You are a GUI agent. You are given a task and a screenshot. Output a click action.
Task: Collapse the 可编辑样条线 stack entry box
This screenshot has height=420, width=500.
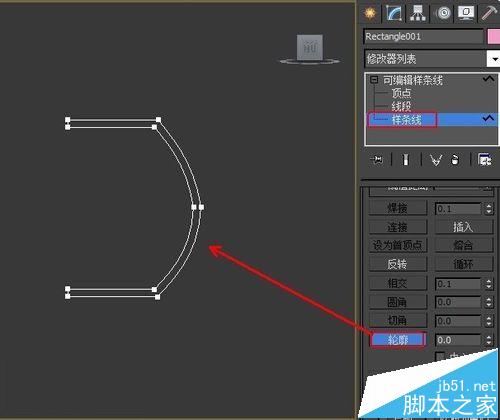coord(374,80)
